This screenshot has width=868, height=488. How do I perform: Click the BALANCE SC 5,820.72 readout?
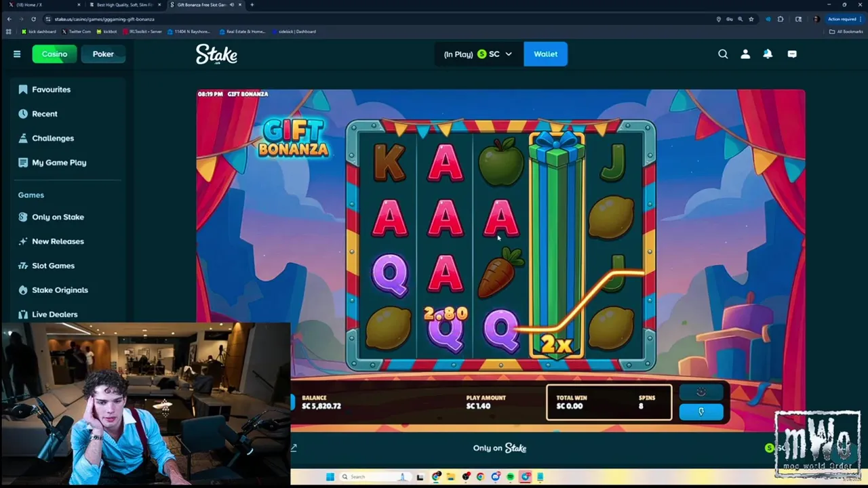point(321,403)
